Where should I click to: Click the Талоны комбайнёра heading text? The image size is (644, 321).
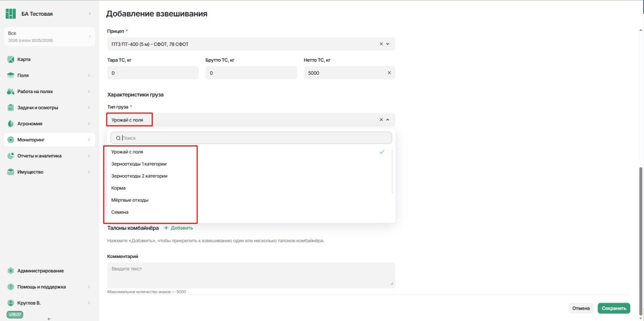coord(133,228)
